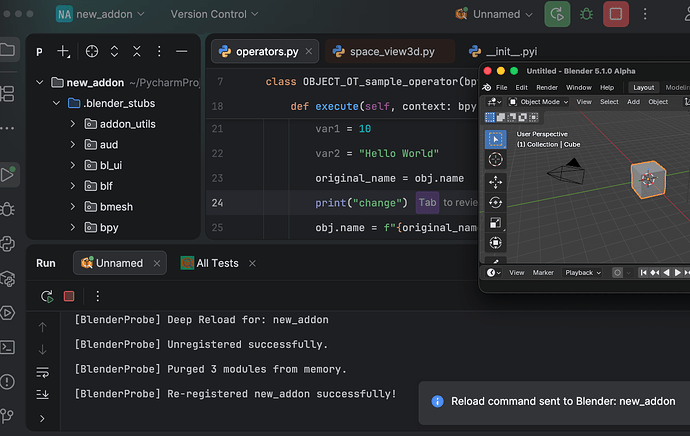The image size is (690, 436).
Task: Open Blender Render menu
Action: (547, 88)
